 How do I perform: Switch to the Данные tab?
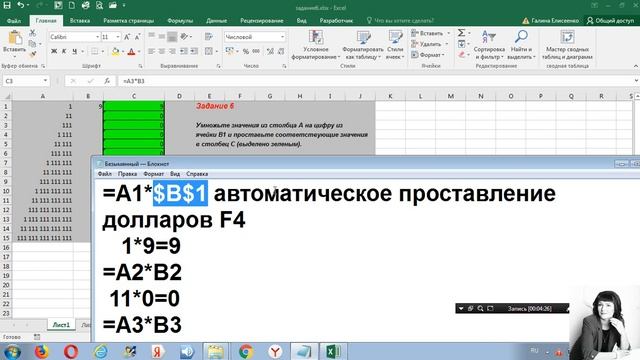pyautogui.click(x=216, y=20)
